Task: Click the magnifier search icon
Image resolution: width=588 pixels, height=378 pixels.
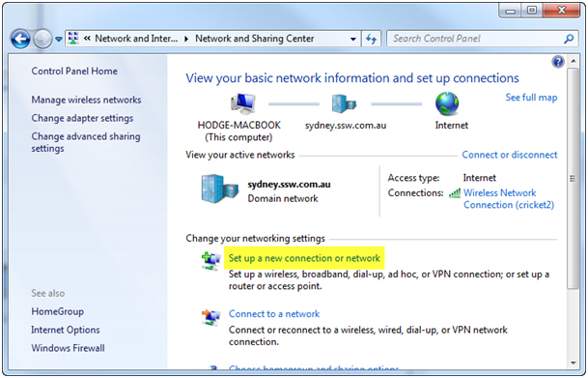Action: [569, 39]
